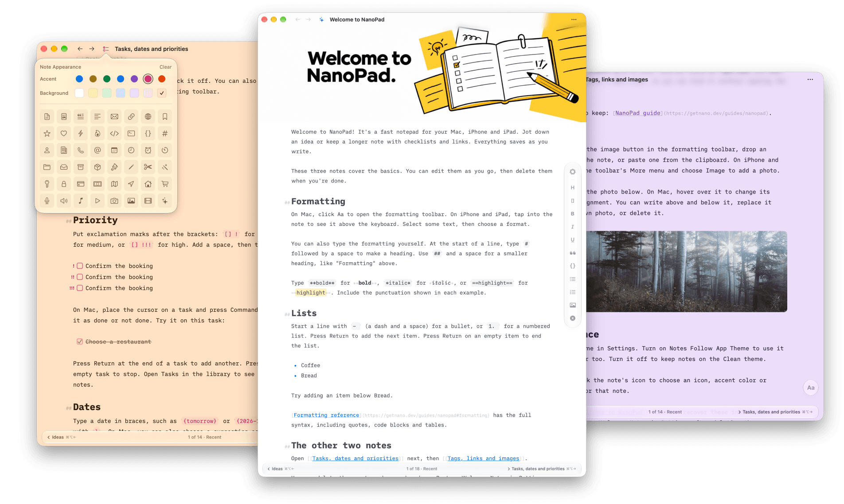Apply heading from the formatting toolbar
Viewport: 844px width, 504px height.
[x=573, y=188]
